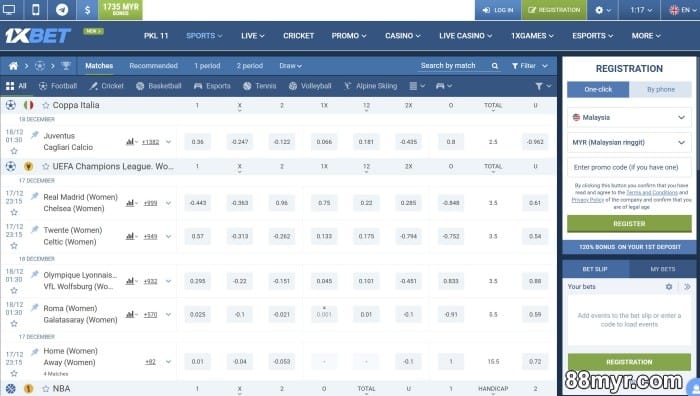Favorite the NBA league star
The image size is (700, 396).
point(46,389)
